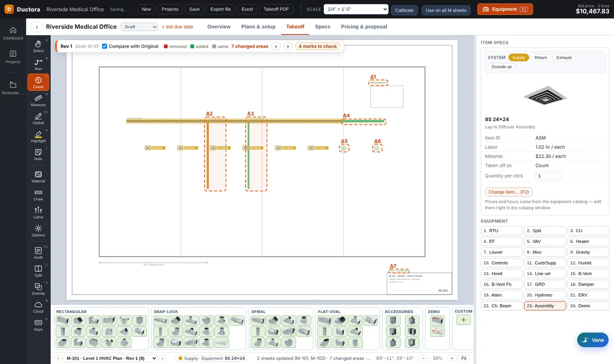Go to previous changed area arrow

coord(276,46)
